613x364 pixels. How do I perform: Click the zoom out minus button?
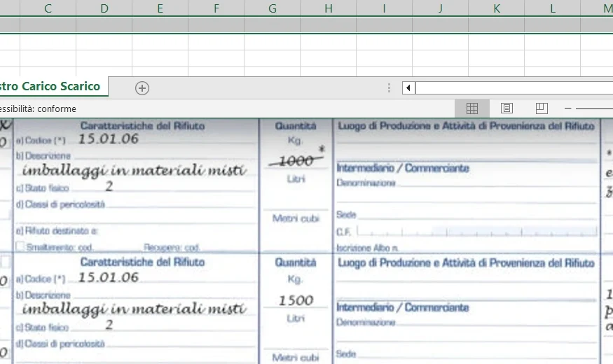(x=568, y=108)
